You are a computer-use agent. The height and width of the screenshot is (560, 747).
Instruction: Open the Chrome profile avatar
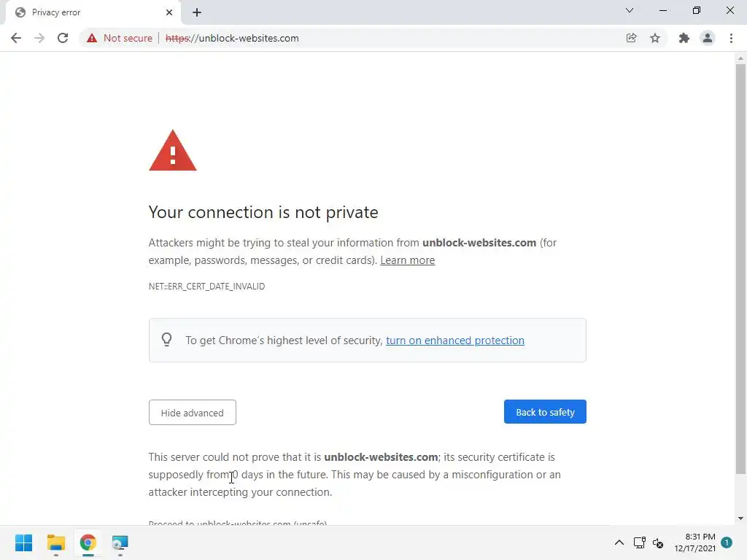pyautogui.click(x=707, y=38)
